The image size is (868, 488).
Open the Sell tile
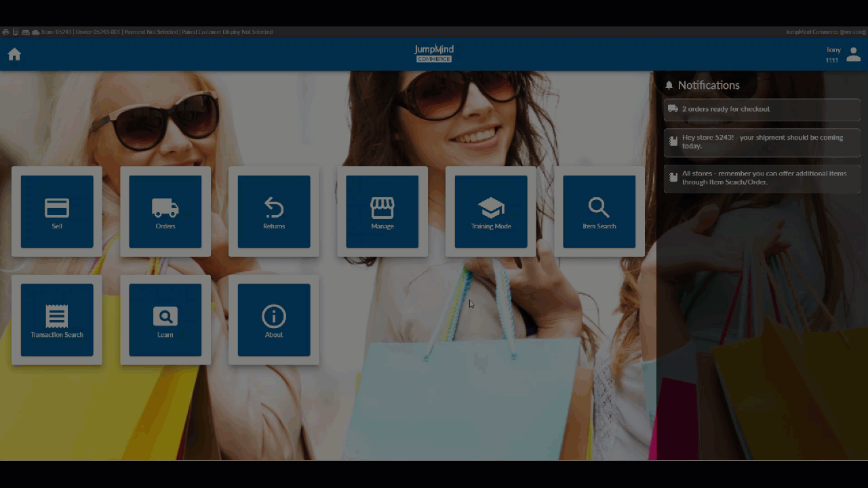coord(57,211)
